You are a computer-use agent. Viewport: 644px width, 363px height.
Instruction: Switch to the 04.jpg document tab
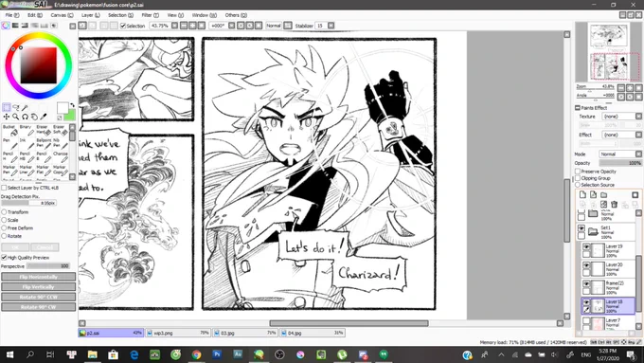coord(313,333)
